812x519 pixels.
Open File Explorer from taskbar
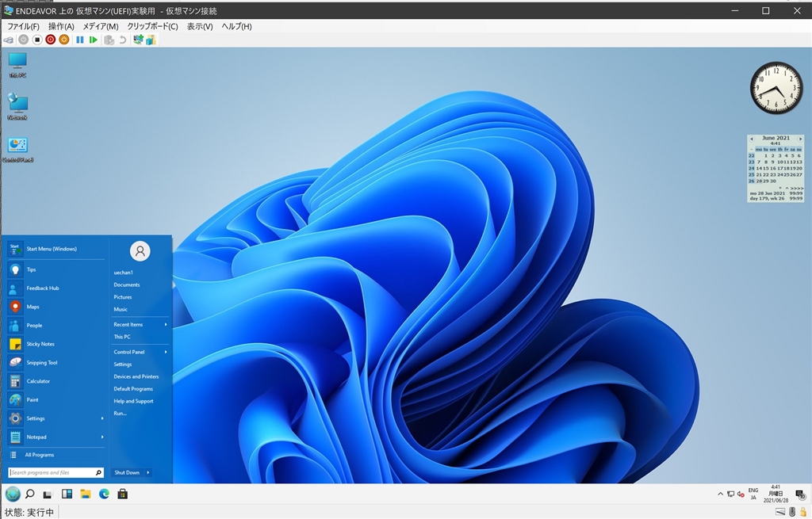pos(86,494)
